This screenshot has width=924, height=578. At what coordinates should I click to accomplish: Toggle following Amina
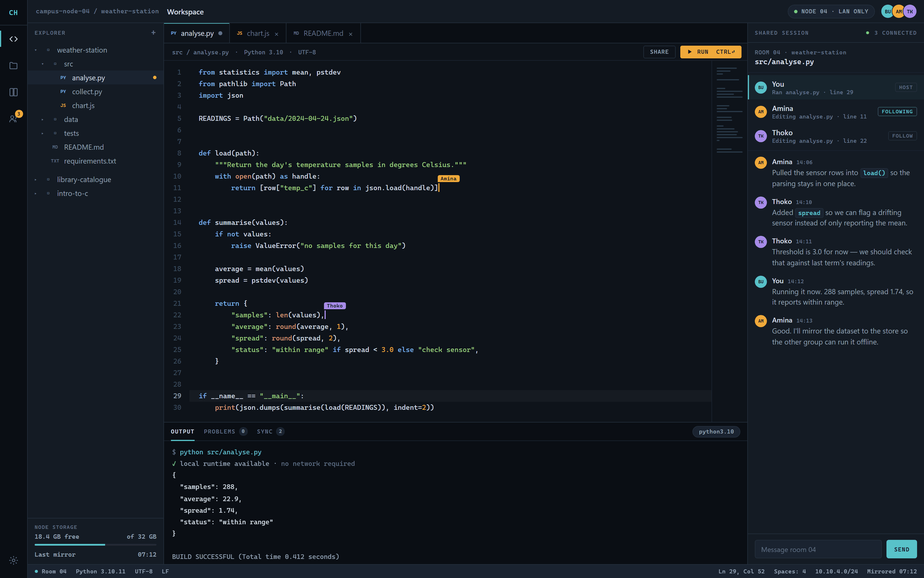897,112
